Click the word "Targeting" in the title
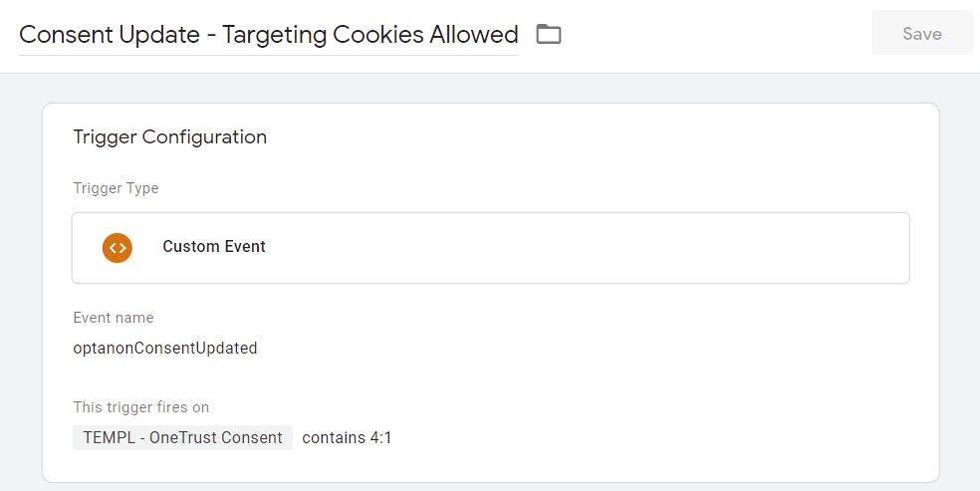 (x=273, y=35)
